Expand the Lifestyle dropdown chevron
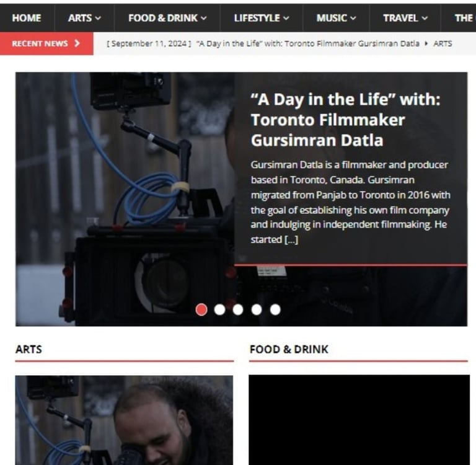The width and height of the screenshot is (476, 465). pos(286,18)
